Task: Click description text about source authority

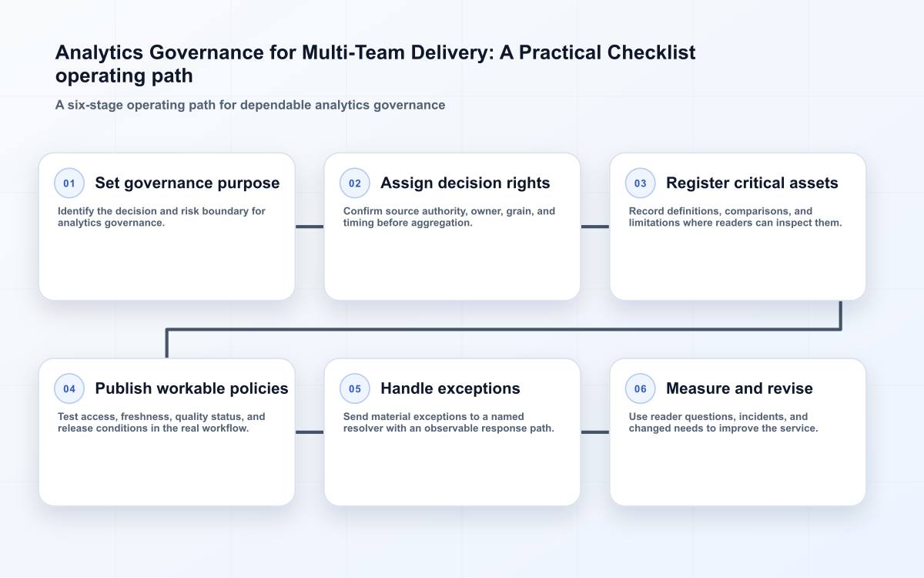Action: pos(449,217)
